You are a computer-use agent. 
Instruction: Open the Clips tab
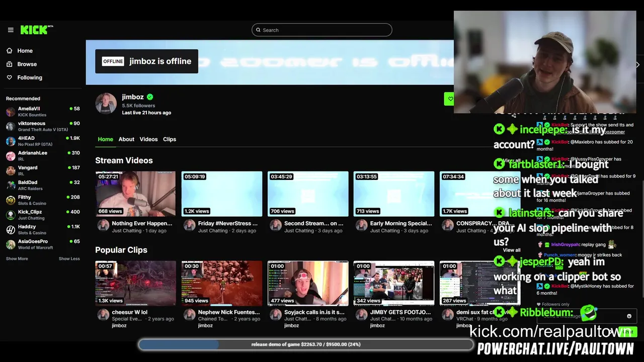tap(170, 139)
